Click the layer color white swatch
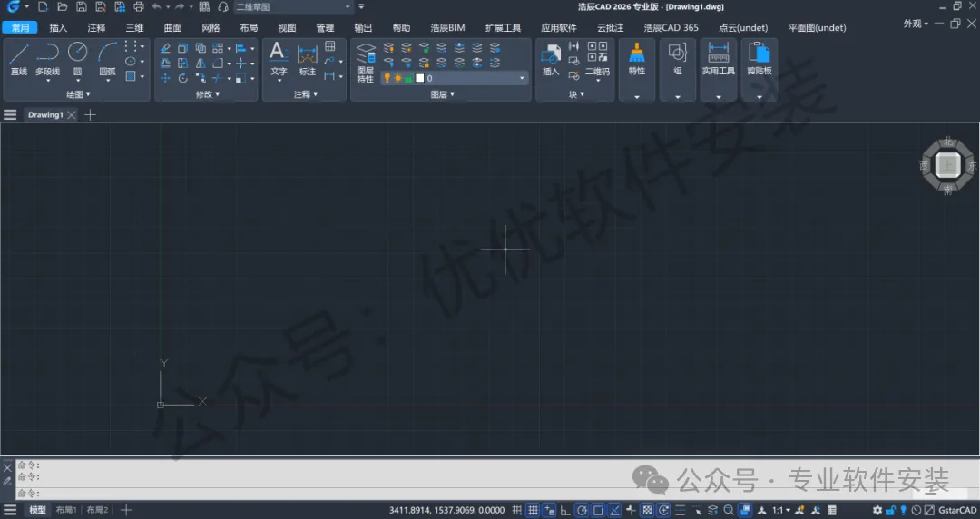This screenshot has height=519, width=980. click(x=420, y=78)
